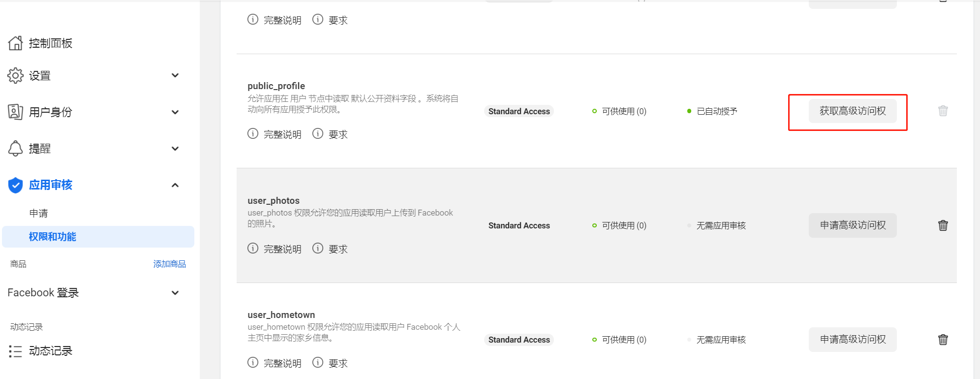Click the 提醒 bell icon
Image resolution: width=980 pixels, height=379 pixels.
15,148
